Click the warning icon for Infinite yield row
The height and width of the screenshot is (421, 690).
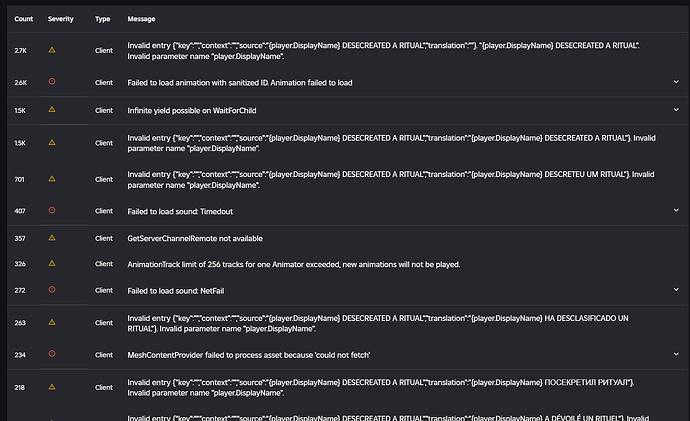(52, 109)
